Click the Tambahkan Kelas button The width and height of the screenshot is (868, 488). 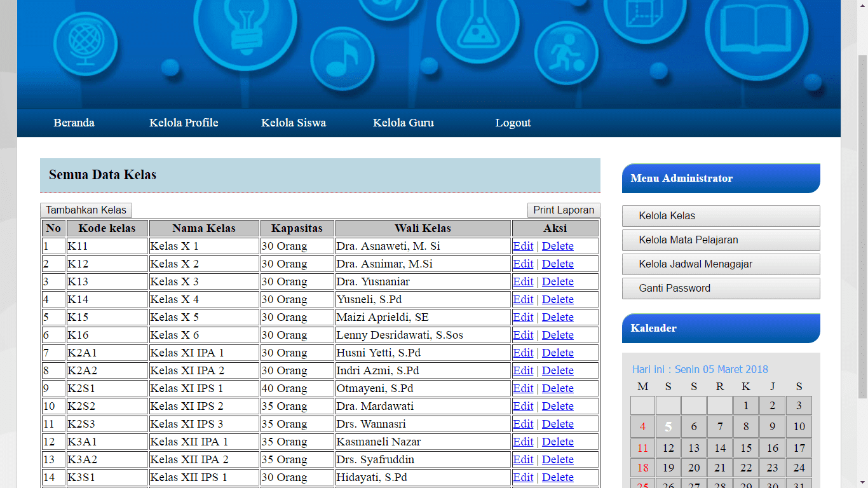86,210
